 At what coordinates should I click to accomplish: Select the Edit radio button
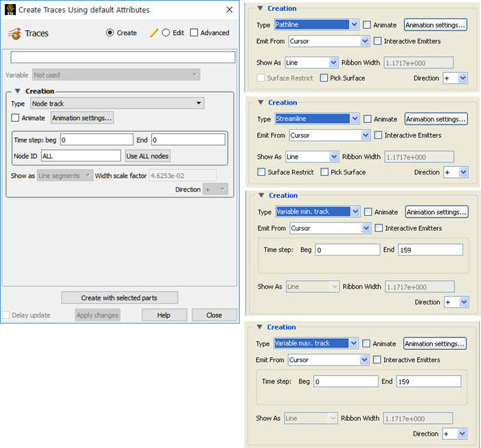(166, 32)
